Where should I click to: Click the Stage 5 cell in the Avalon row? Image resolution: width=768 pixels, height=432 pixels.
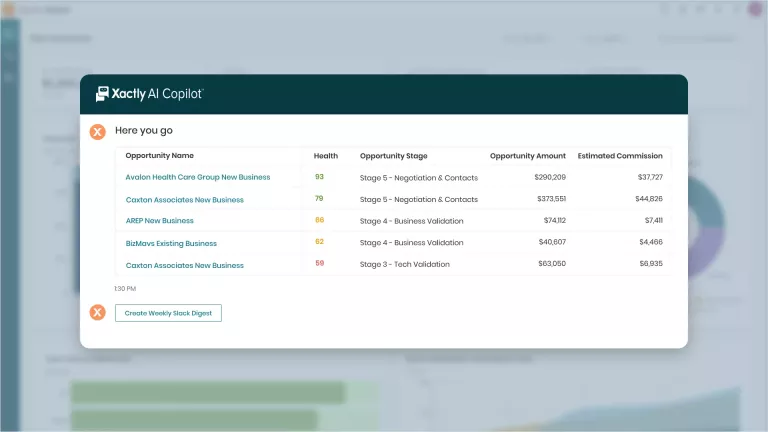[418, 178]
